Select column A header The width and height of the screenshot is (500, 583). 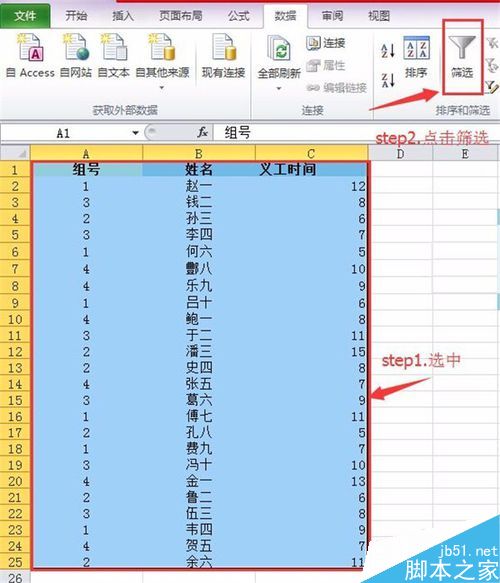point(86,153)
